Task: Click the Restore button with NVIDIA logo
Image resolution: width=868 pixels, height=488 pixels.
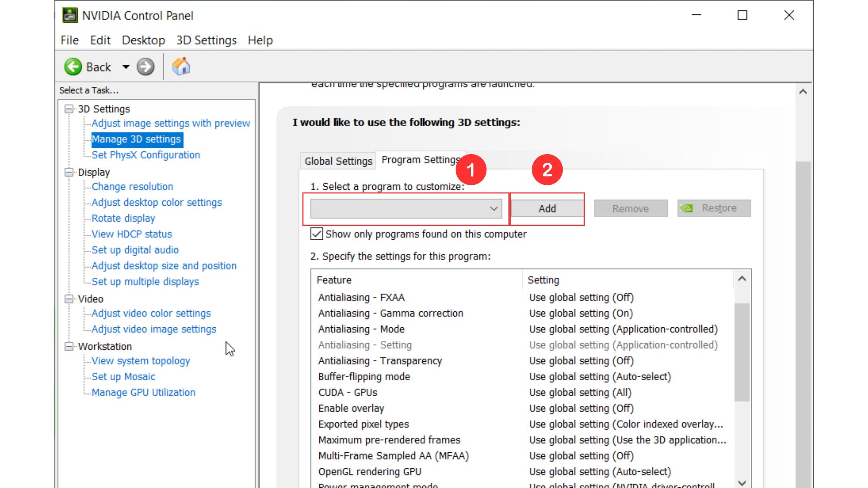Action: click(714, 208)
